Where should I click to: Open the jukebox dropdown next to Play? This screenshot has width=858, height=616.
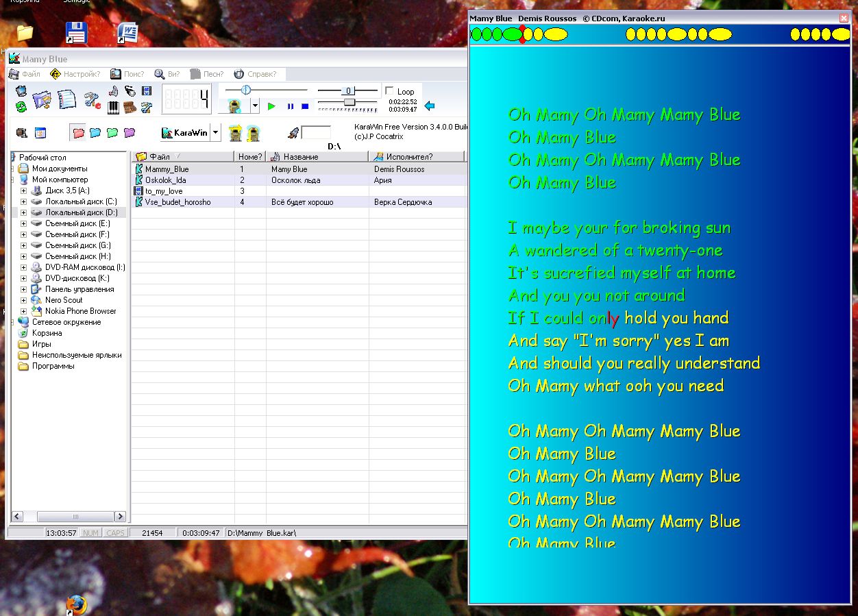pos(255,106)
